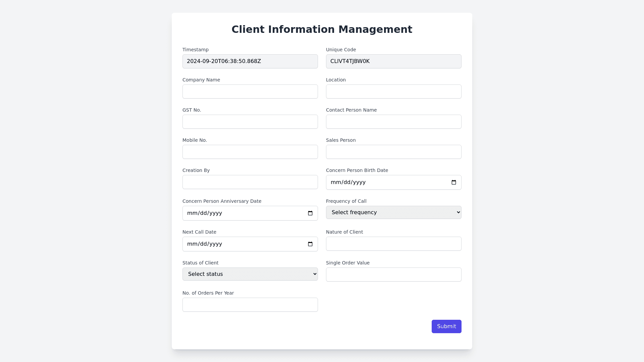Image resolution: width=644 pixels, height=362 pixels.
Task: Focus the Sales Person field
Action: point(393,152)
